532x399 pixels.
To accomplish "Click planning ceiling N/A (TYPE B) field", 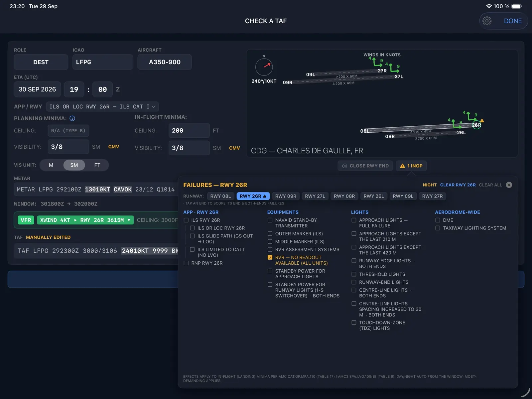I will (x=68, y=131).
